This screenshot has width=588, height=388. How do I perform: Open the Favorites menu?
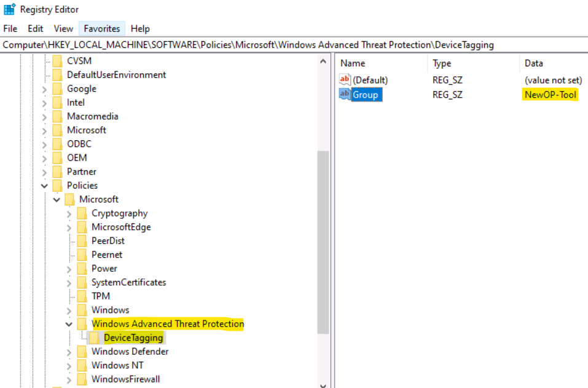click(101, 28)
